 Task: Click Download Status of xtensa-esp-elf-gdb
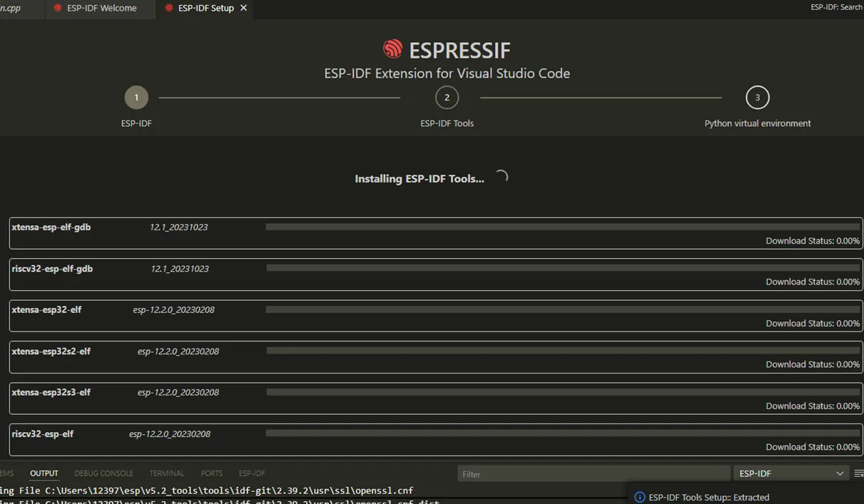tap(813, 241)
